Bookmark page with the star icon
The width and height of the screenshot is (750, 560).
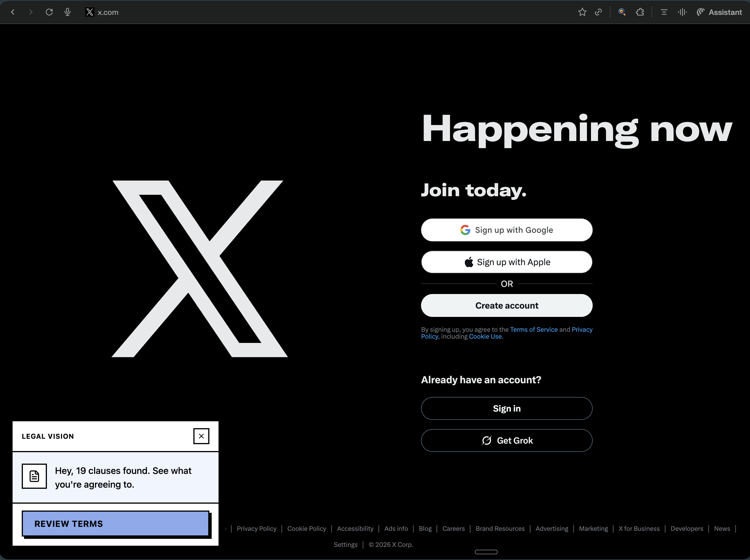pyautogui.click(x=582, y=12)
